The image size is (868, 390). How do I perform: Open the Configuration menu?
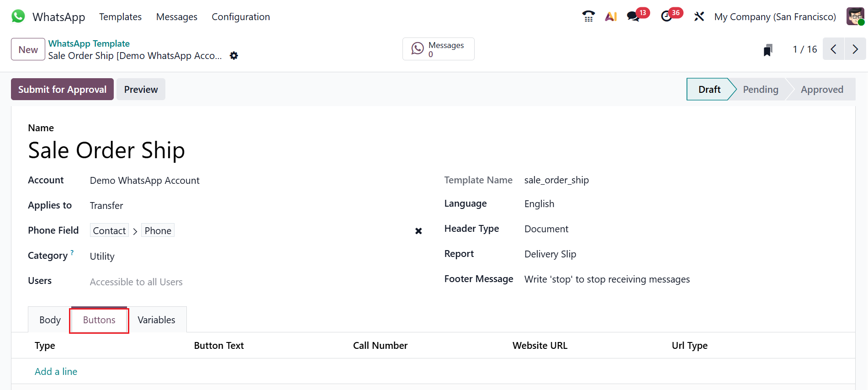point(241,17)
